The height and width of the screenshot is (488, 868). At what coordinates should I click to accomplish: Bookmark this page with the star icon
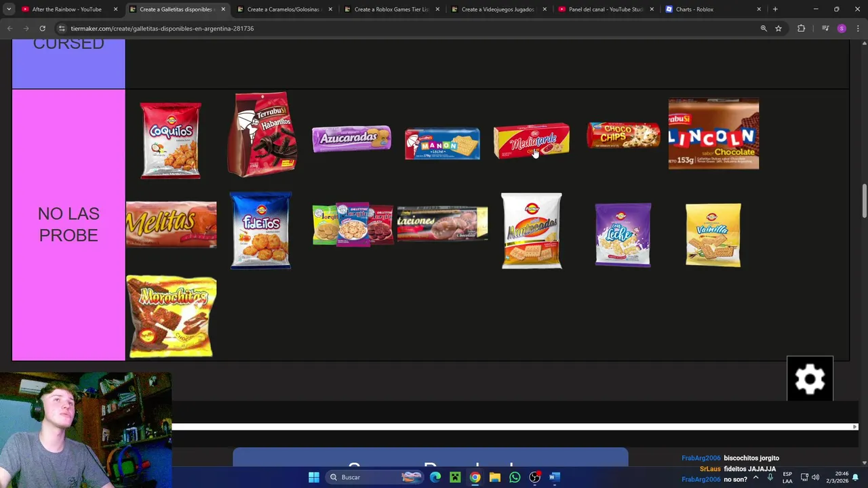778,28
